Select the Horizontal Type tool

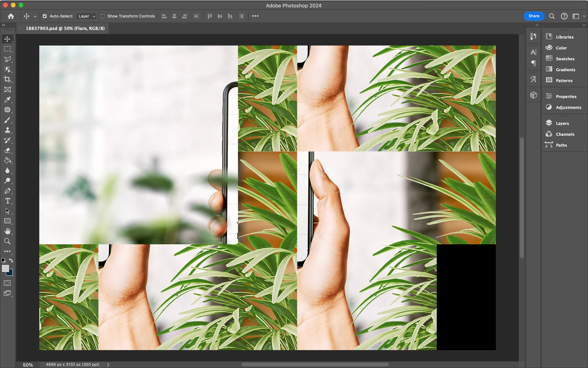(x=7, y=201)
